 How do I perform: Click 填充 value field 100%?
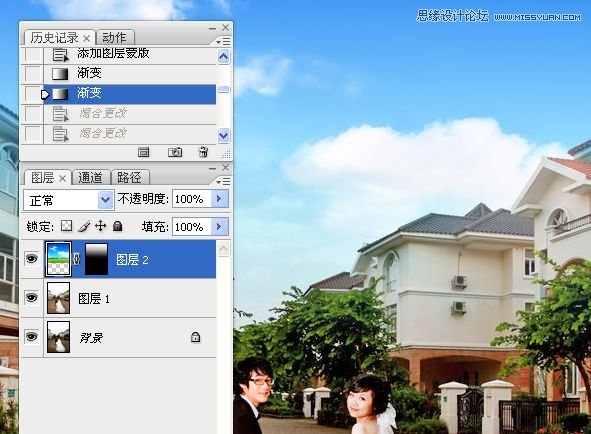[191, 226]
